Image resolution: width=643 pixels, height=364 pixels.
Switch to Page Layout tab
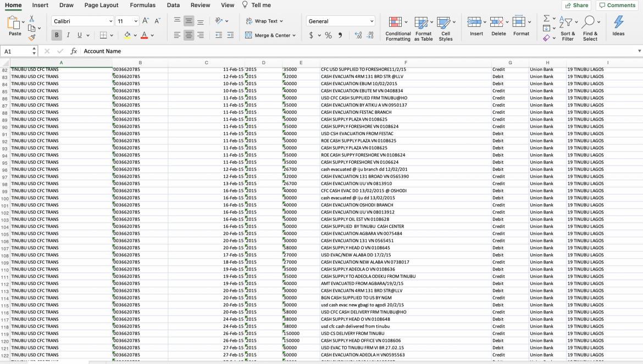101,5
